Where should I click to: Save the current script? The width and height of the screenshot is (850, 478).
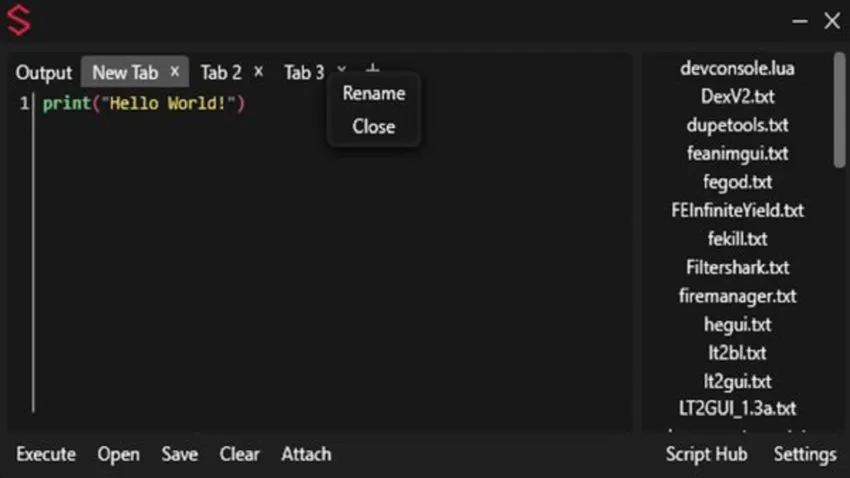[180, 454]
